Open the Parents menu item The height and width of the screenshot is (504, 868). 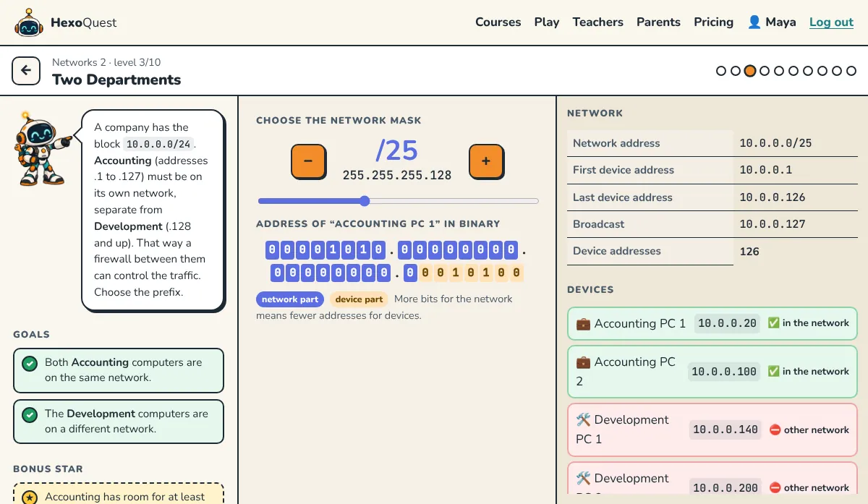(658, 22)
